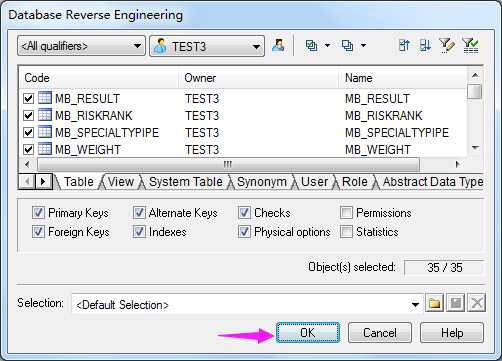Toggle the Foreign Keys checkbox
Viewport: 502px width, 361px height.
tap(38, 231)
